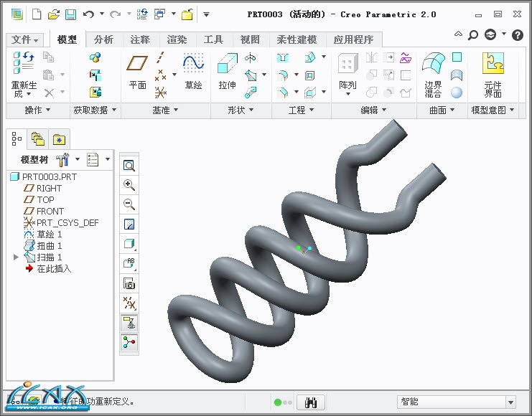This screenshot has width=532, height=416.
Task: Click the Revolve tool icon
Action: tap(251, 57)
